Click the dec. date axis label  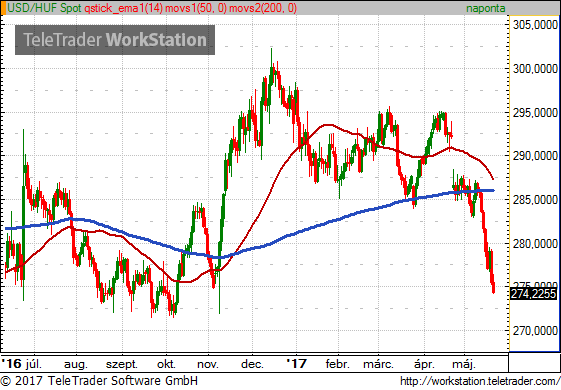tap(252, 364)
